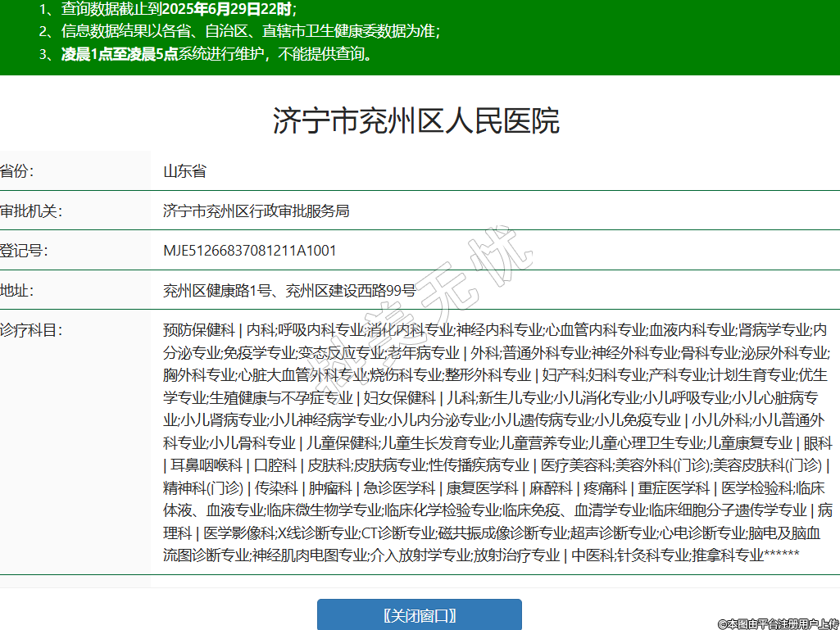The width and height of the screenshot is (840, 630).
Task: Click the notice line about 卫生健康委数据
Action: 250,32
